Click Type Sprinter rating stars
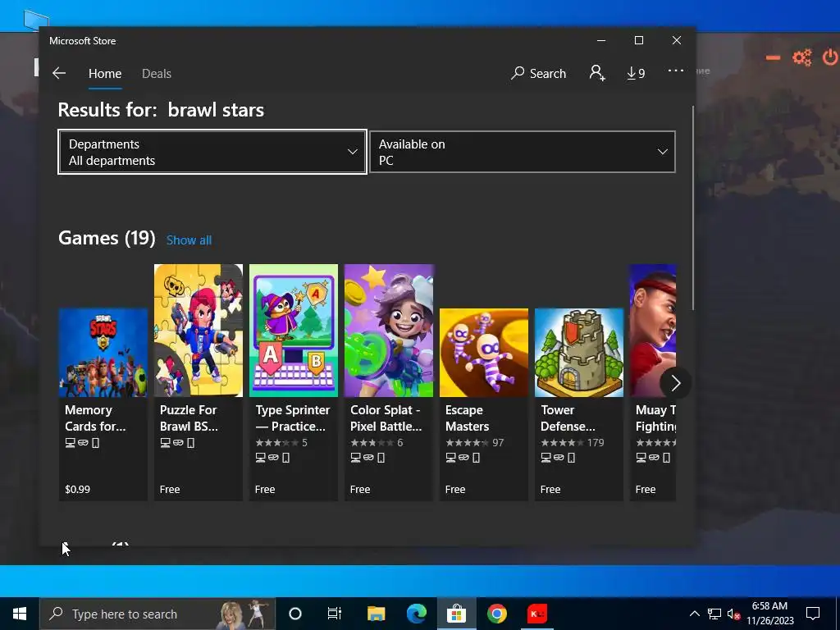Screen dimensions: 840x630 click(281, 442)
